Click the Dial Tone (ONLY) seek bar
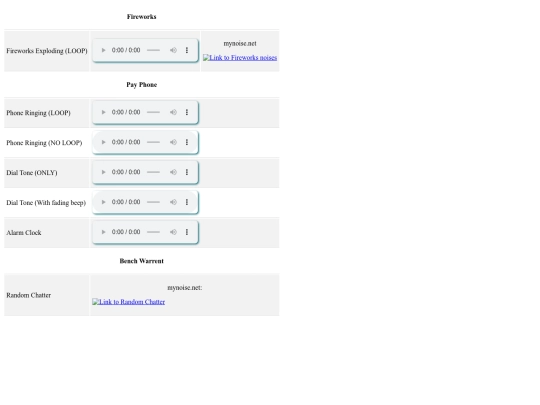The width and height of the screenshot is (540, 405). [x=153, y=172]
